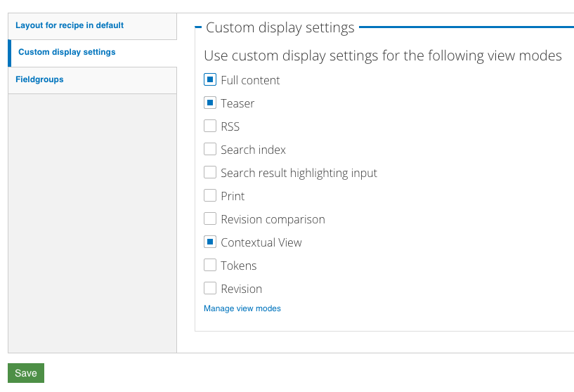Enable the RSS view mode checkbox

(210, 126)
